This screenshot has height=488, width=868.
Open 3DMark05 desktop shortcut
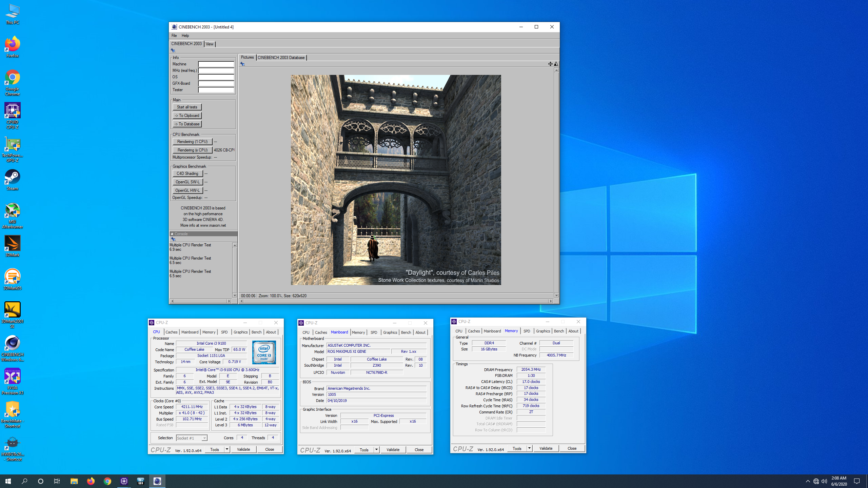point(12,279)
